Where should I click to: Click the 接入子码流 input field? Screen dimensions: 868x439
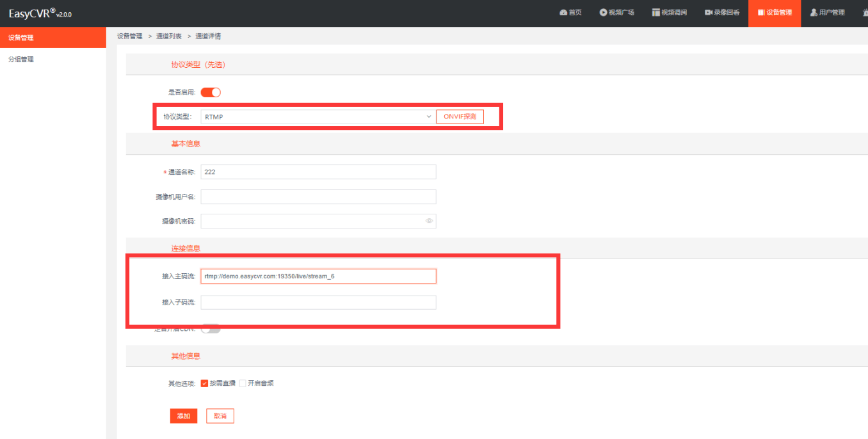coord(318,302)
